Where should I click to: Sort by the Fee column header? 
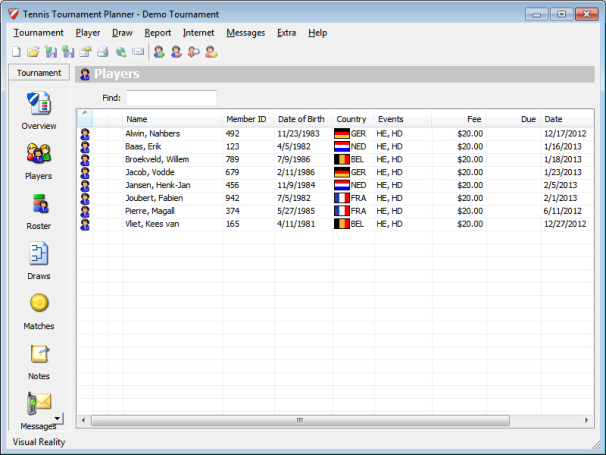[459, 119]
